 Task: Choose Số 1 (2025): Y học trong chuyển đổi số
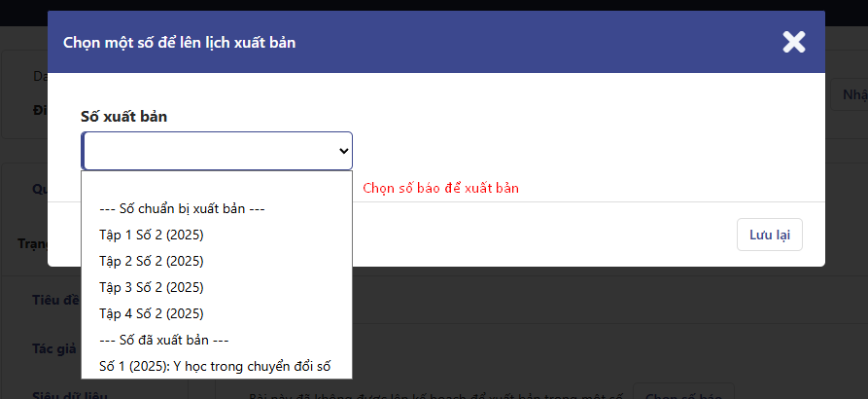217,366
